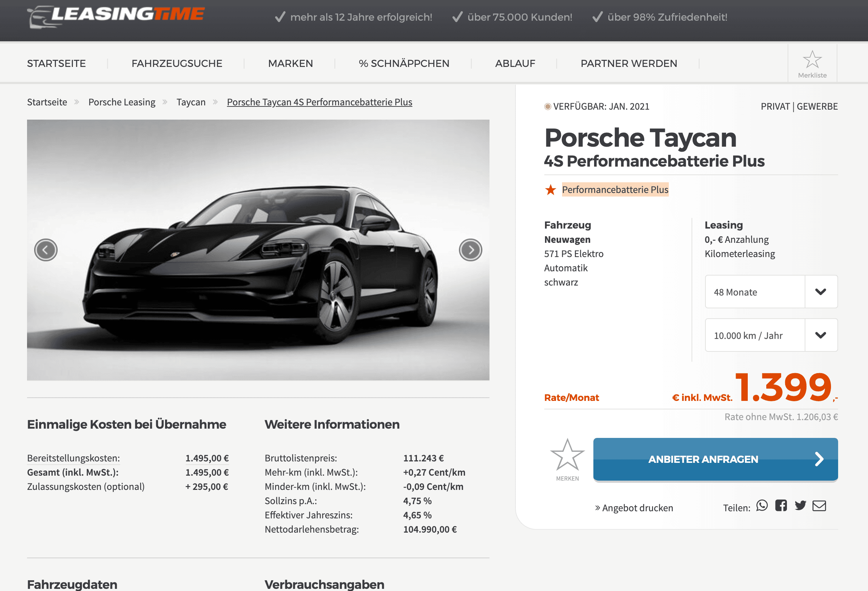This screenshot has width=868, height=591.
Task: Share offer via Twitter icon
Action: (x=800, y=506)
